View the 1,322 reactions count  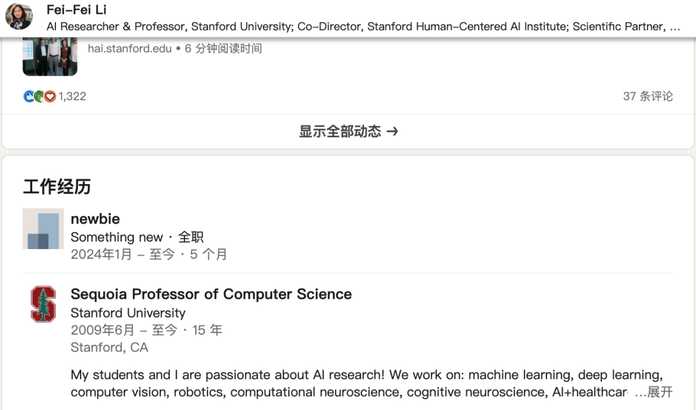tap(72, 97)
